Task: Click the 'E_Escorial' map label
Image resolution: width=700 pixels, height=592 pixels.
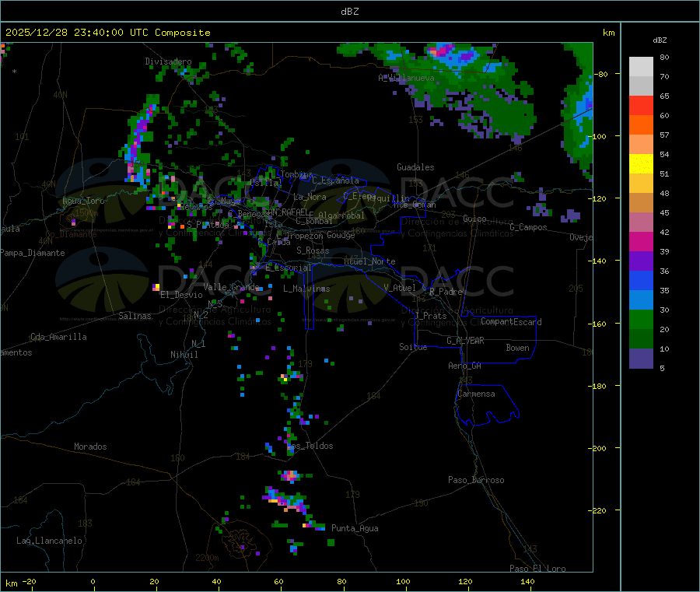Action: click(289, 268)
